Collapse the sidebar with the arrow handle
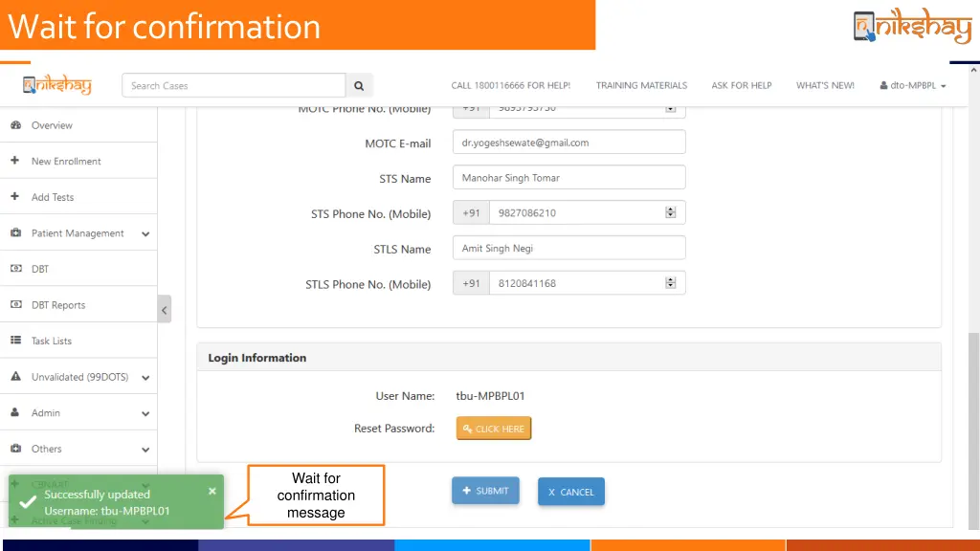This screenshot has height=551, width=980. pos(165,309)
